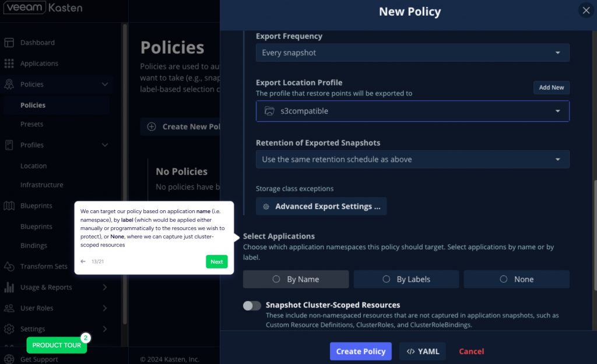Click the Usage & Reports chart icon

pos(9,287)
